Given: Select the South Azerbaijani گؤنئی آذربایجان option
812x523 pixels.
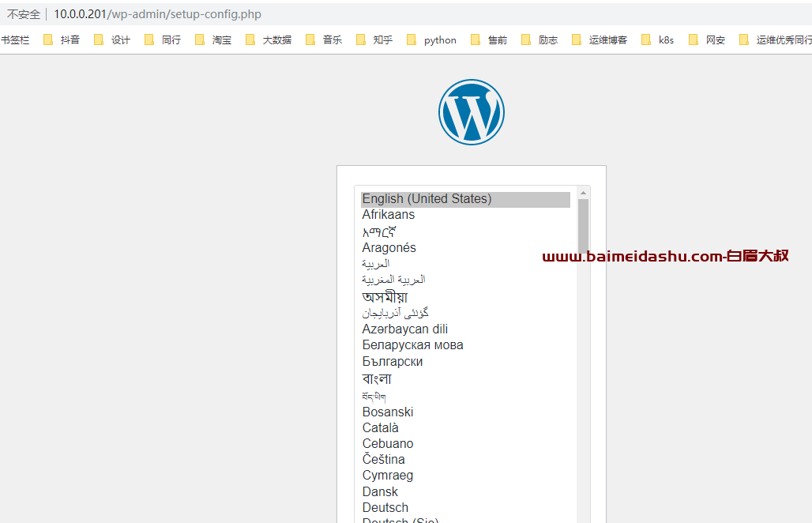Looking at the screenshot, I should tap(465, 313).
